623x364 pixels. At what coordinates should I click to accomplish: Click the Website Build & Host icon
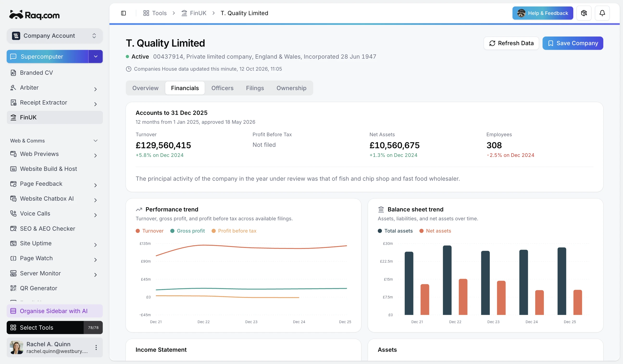tap(13, 169)
